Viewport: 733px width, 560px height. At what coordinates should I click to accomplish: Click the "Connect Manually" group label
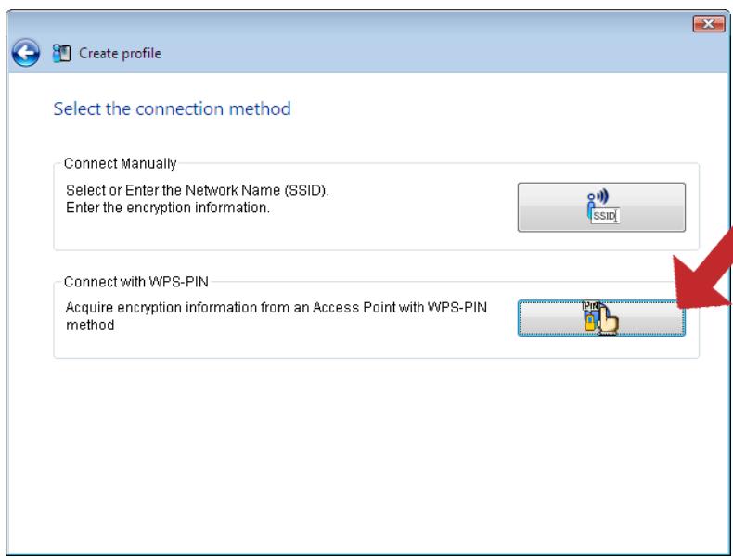click(120, 163)
